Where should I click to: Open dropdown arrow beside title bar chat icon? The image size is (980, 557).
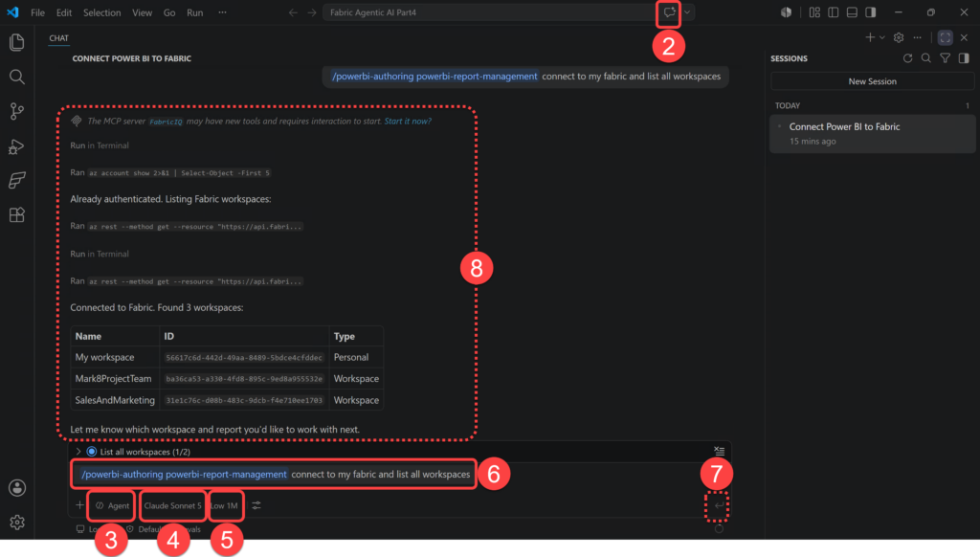687,12
